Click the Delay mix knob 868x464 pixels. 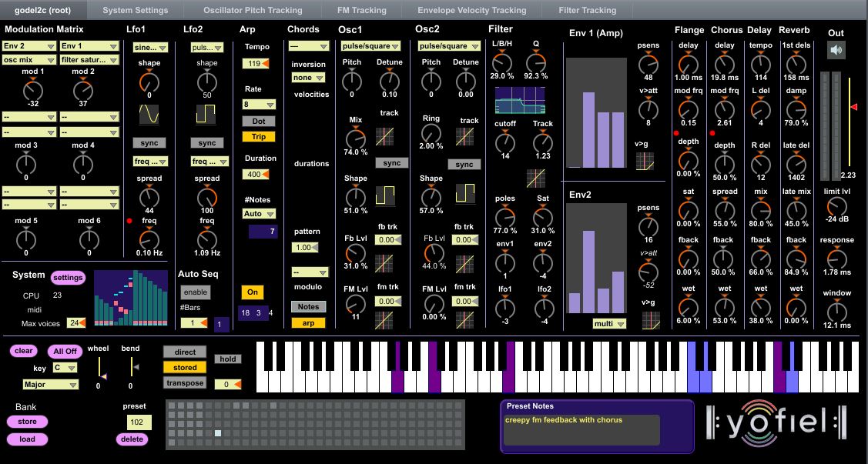tap(761, 210)
